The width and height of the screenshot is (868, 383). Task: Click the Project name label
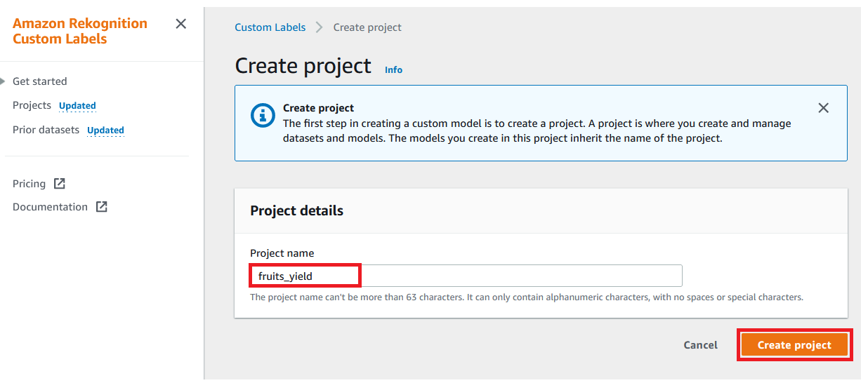[282, 253]
